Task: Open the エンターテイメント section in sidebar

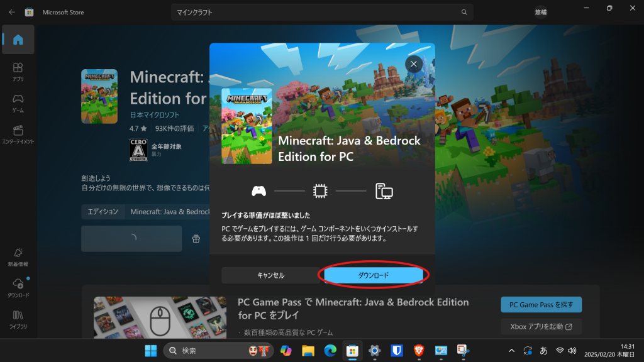Action: [x=18, y=134]
